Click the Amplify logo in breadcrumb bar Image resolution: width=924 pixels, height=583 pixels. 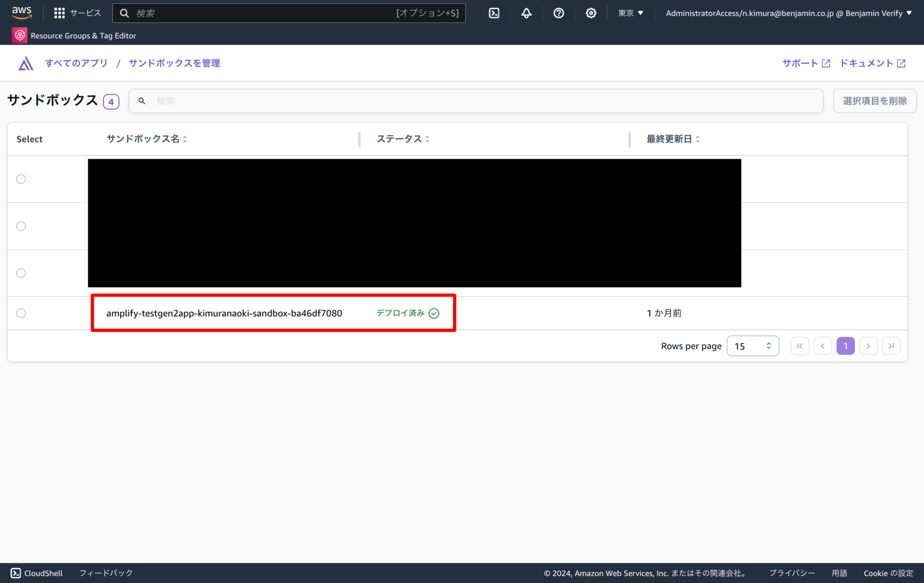(26, 63)
